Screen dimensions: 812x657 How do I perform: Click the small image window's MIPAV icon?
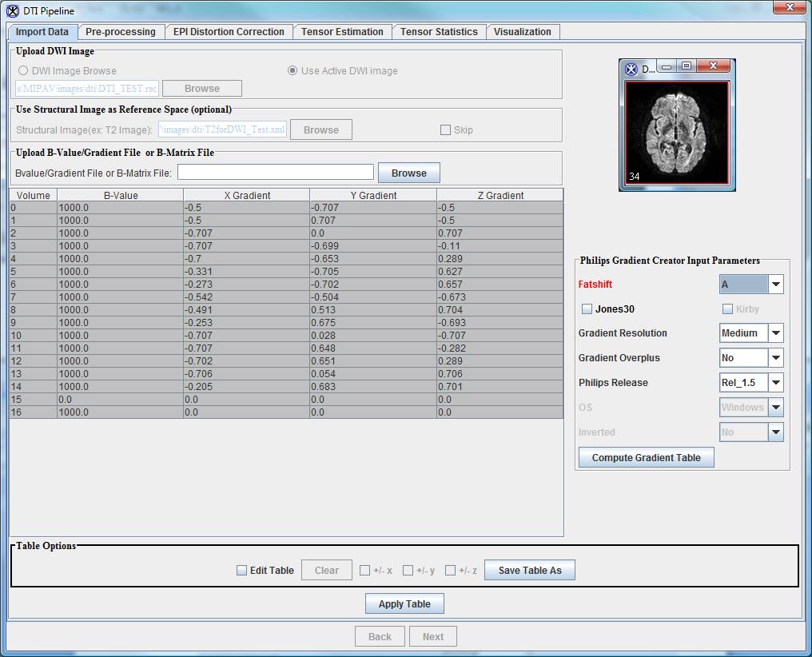[x=631, y=70]
